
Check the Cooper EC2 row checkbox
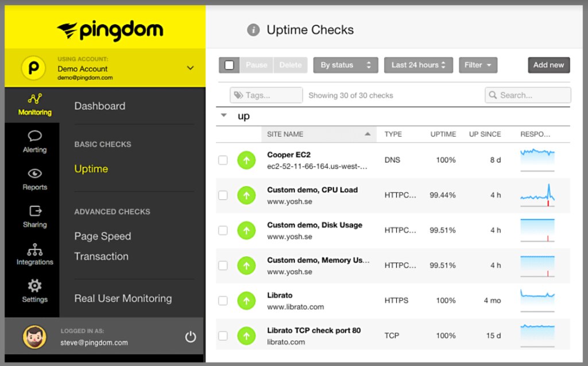click(223, 160)
